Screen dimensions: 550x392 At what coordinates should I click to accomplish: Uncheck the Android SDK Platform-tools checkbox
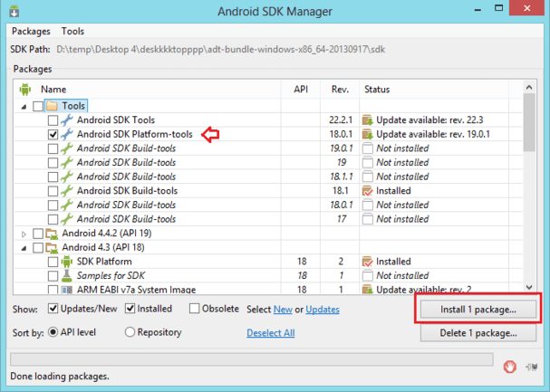(53, 135)
